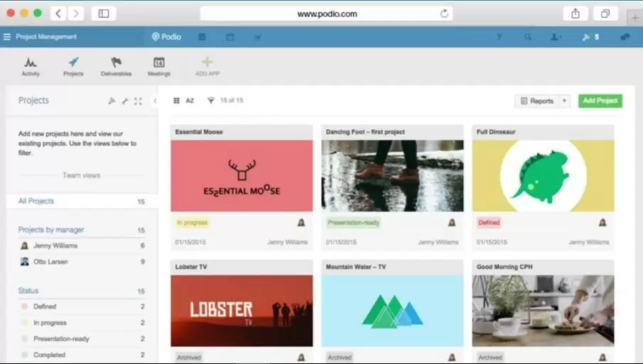Open the Good Morning CPH image
Viewport: 643px width, 364px height.
point(543,311)
